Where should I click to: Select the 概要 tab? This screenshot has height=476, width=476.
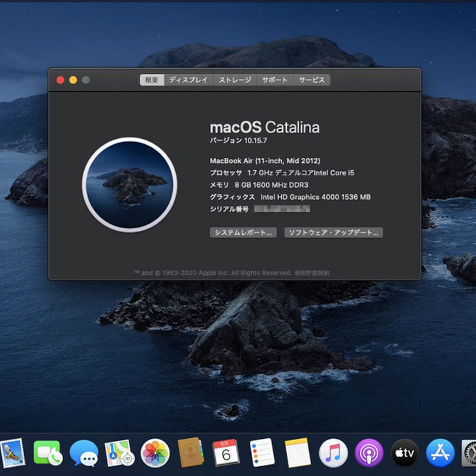point(152,80)
